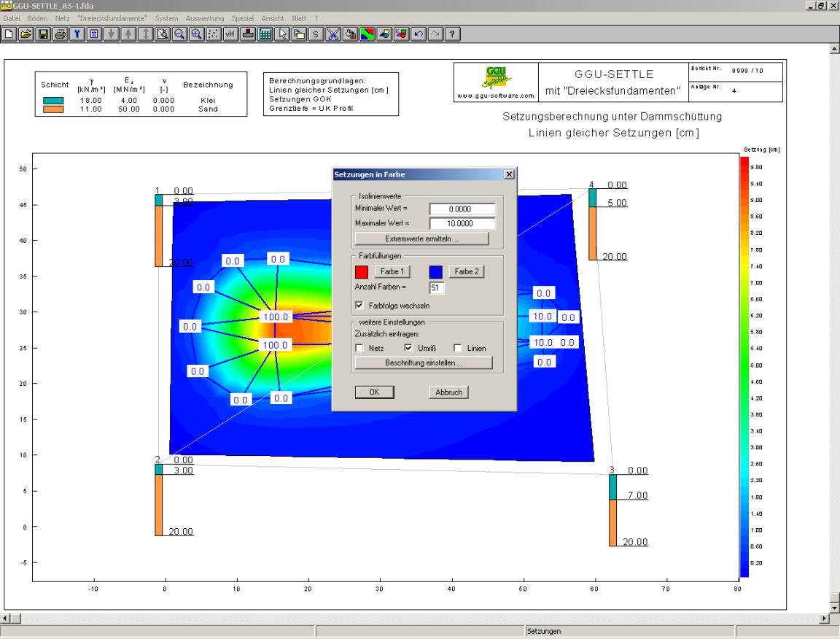Viewport: 840px width, 639px height.
Task: Click the paint bucket toolbar icon
Action: point(350,34)
